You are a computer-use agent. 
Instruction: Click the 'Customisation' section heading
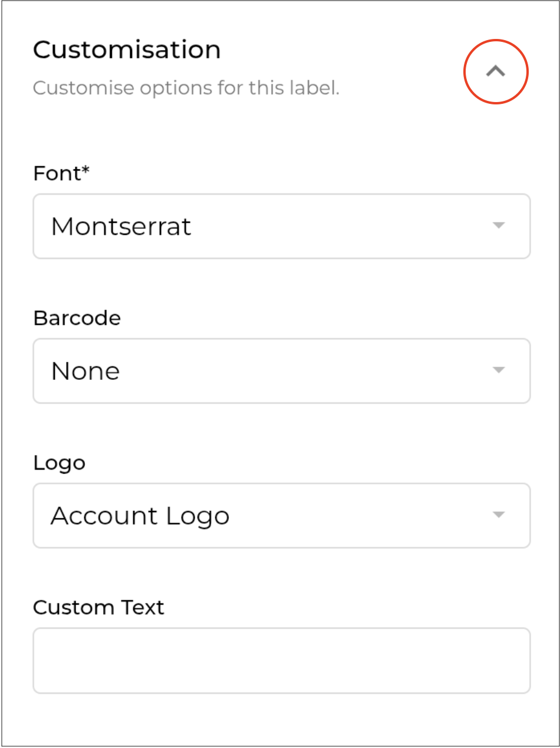(127, 50)
